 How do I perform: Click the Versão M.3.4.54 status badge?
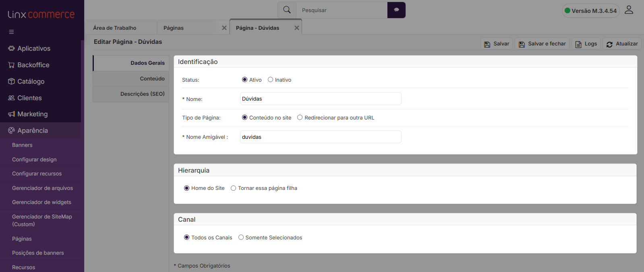tap(590, 11)
